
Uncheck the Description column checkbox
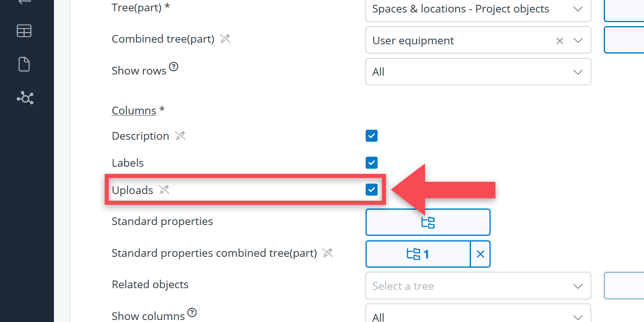(372, 136)
